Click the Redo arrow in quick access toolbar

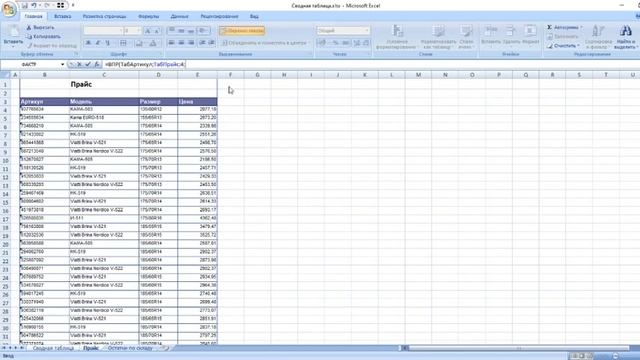point(47,5)
